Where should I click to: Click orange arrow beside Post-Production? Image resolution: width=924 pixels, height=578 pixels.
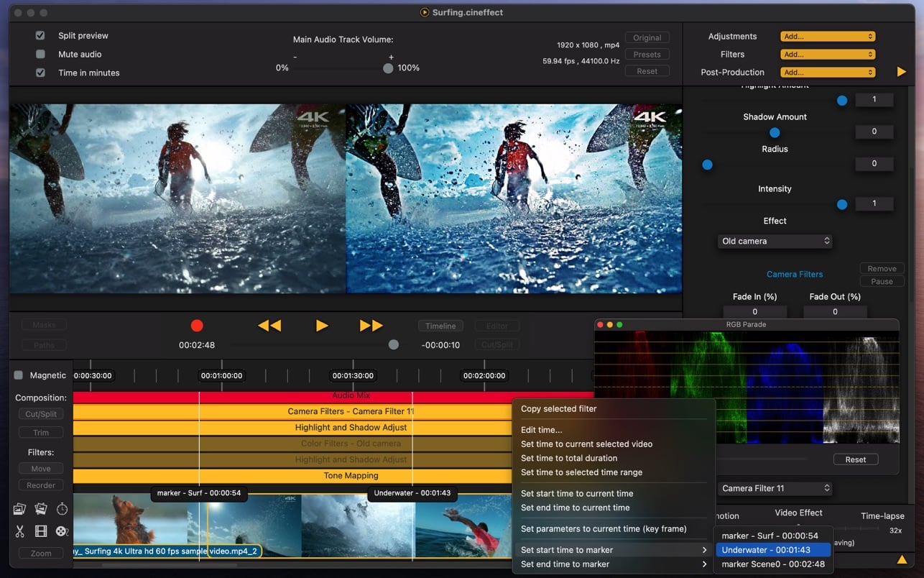902,72
